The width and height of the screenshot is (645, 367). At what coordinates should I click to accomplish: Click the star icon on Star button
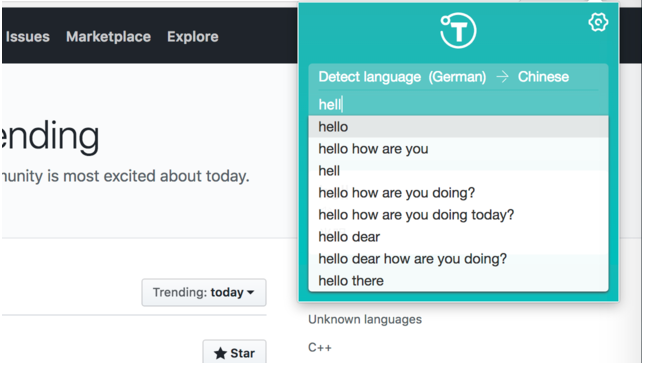[x=220, y=353]
